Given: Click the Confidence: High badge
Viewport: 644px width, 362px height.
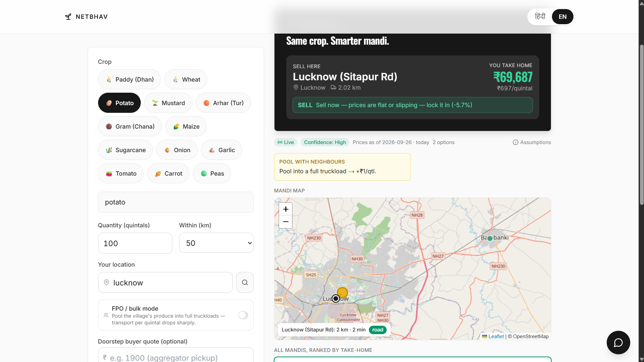Looking at the screenshot, I should click(x=325, y=142).
